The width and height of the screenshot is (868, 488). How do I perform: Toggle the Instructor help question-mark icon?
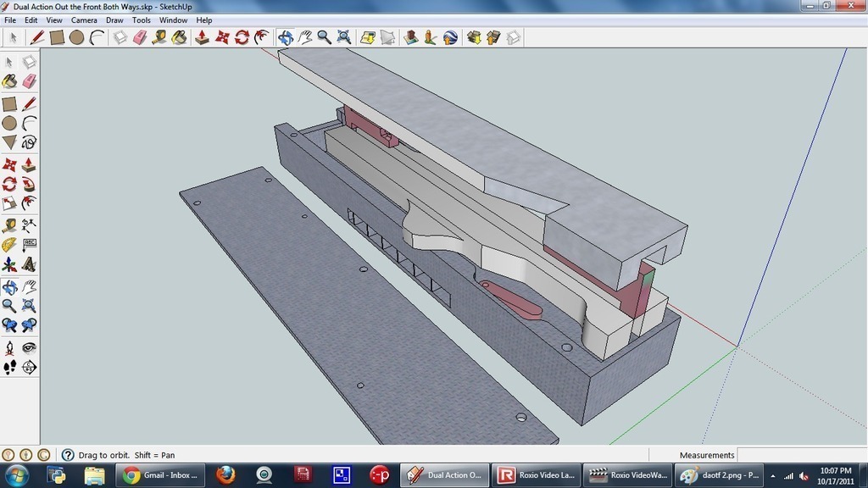[68, 455]
